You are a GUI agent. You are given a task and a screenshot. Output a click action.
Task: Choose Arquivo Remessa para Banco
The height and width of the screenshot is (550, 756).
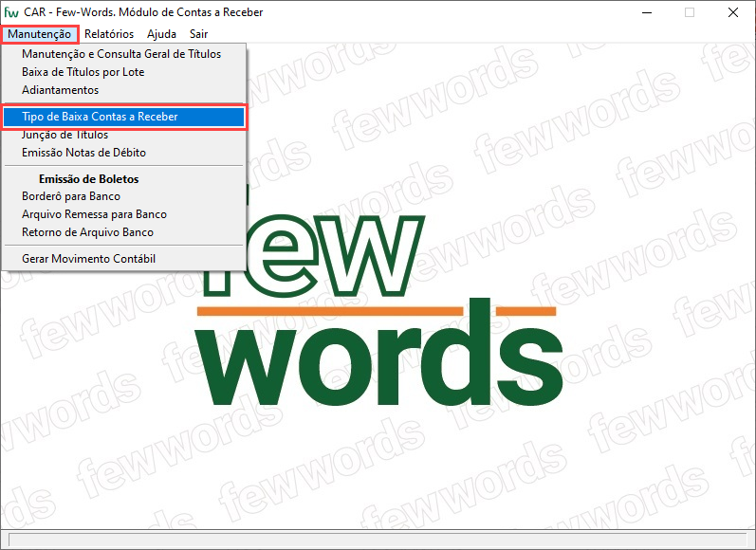124,214
